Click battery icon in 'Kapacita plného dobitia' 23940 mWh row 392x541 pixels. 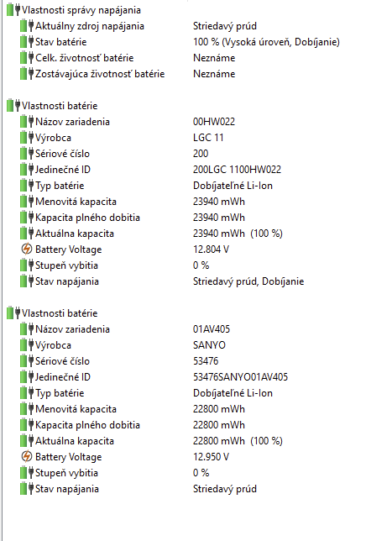(x=27, y=218)
